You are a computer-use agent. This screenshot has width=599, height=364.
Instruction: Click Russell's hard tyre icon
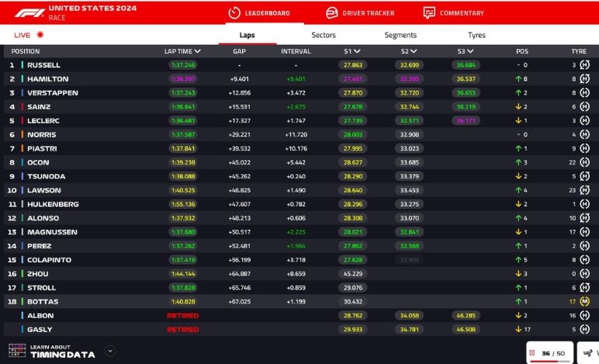tap(583, 65)
